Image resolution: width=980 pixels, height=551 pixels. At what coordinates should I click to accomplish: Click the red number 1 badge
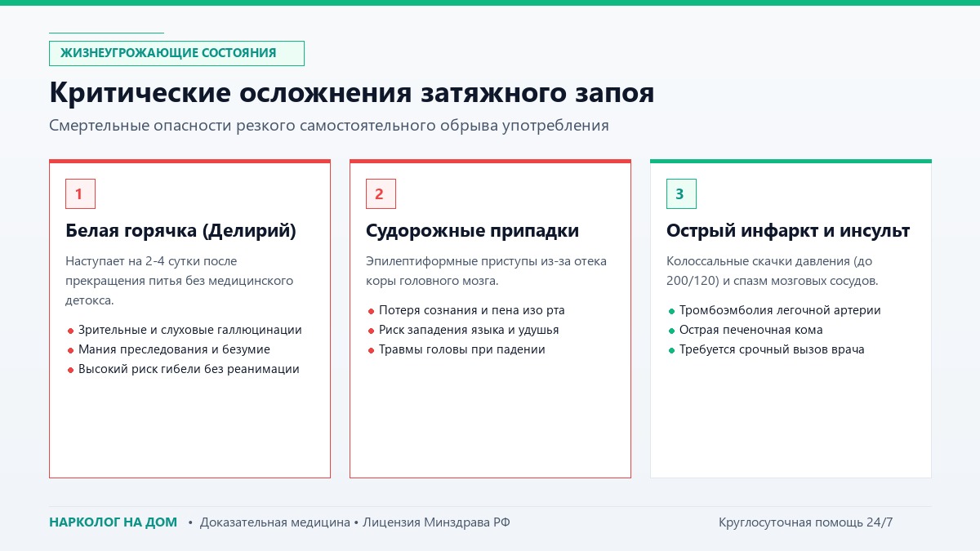[x=80, y=193]
